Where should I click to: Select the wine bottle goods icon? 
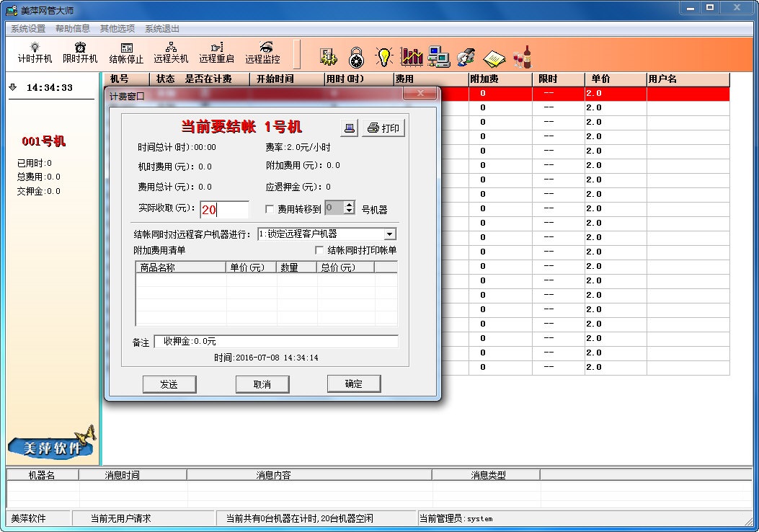524,56
